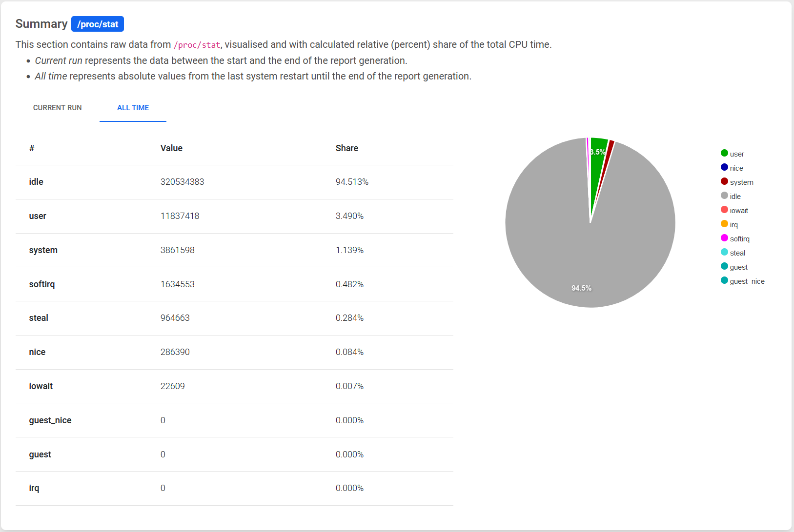This screenshot has width=794, height=532.
Task: Toggle the idle legend marker
Action: click(x=725, y=196)
